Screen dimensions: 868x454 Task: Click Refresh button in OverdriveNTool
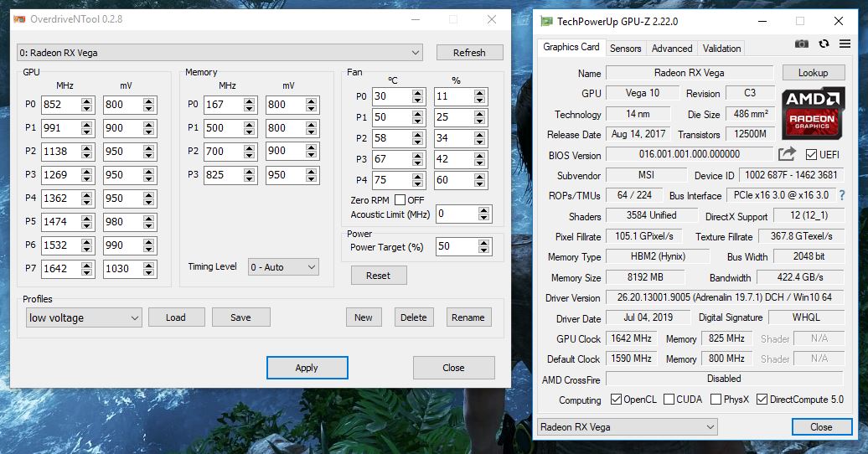point(469,53)
